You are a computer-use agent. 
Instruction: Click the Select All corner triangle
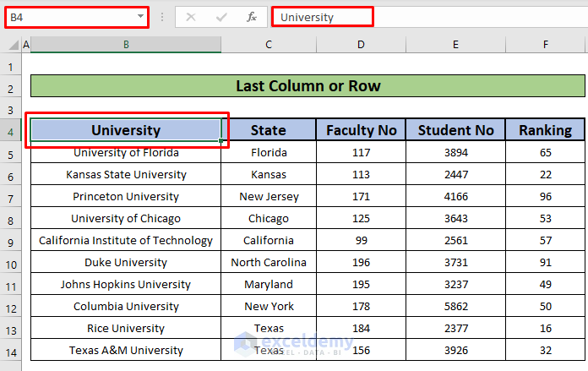pos(11,45)
